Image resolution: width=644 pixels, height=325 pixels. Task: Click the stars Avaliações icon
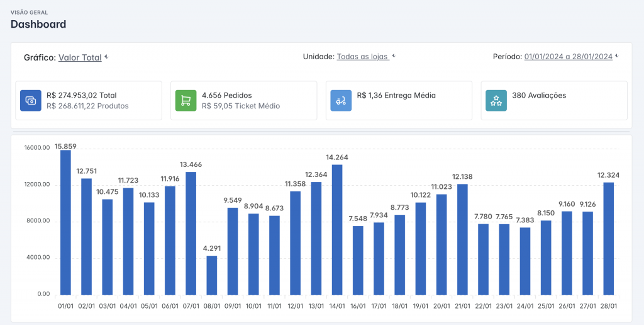[496, 101]
